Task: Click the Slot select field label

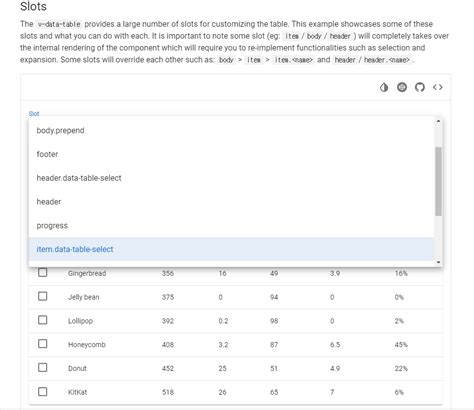Action: click(34, 114)
